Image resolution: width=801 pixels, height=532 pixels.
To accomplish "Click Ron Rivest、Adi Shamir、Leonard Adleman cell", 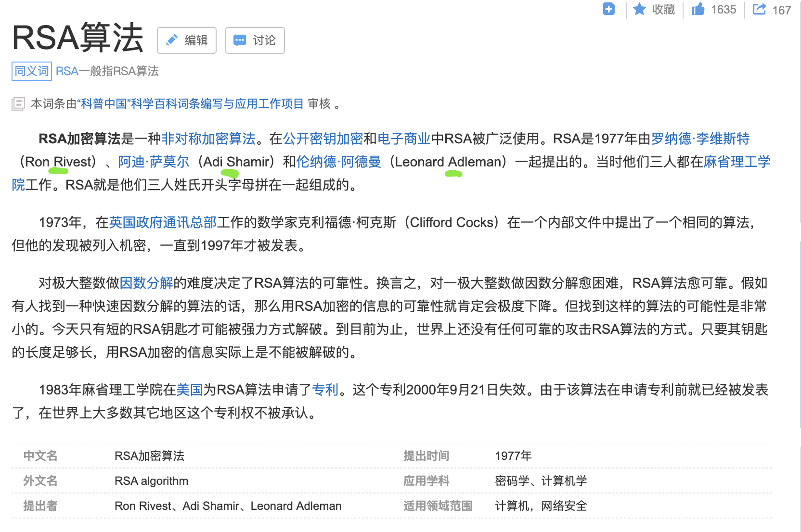I will 228,506.
